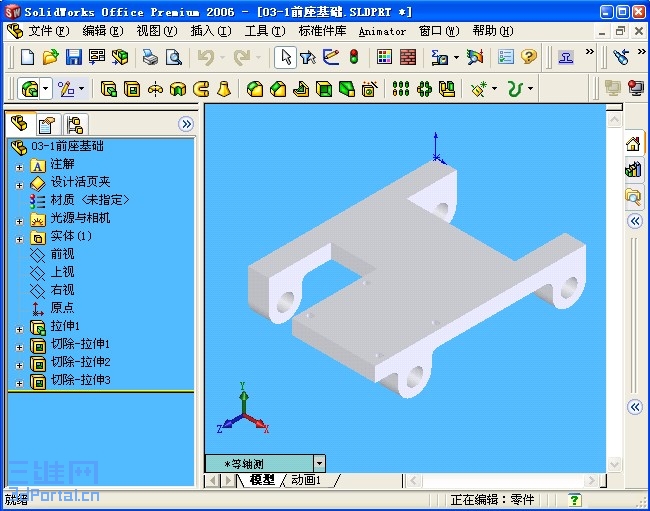Click the Shell feature icon
The image size is (650, 511).
point(324,89)
